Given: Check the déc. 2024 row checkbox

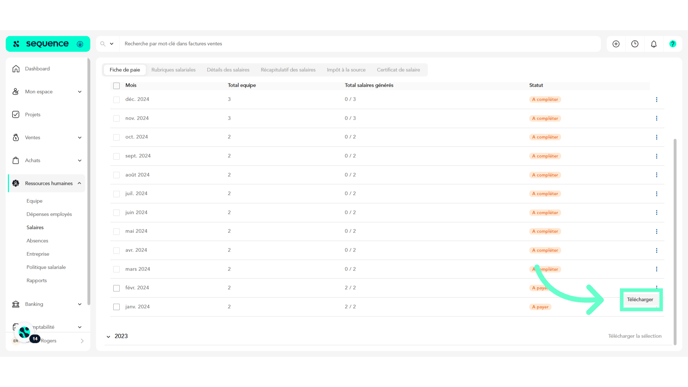Looking at the screenshot, I should tap(116, 100).
